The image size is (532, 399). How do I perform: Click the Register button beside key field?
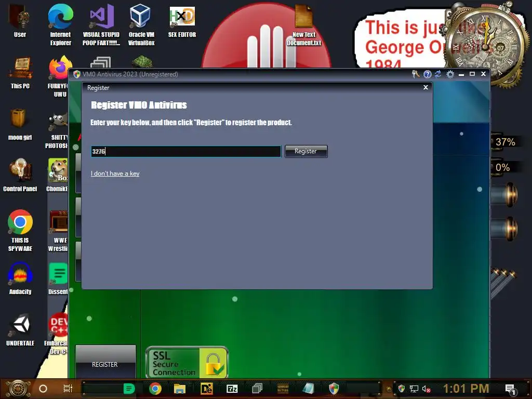(x=306, y=151)
